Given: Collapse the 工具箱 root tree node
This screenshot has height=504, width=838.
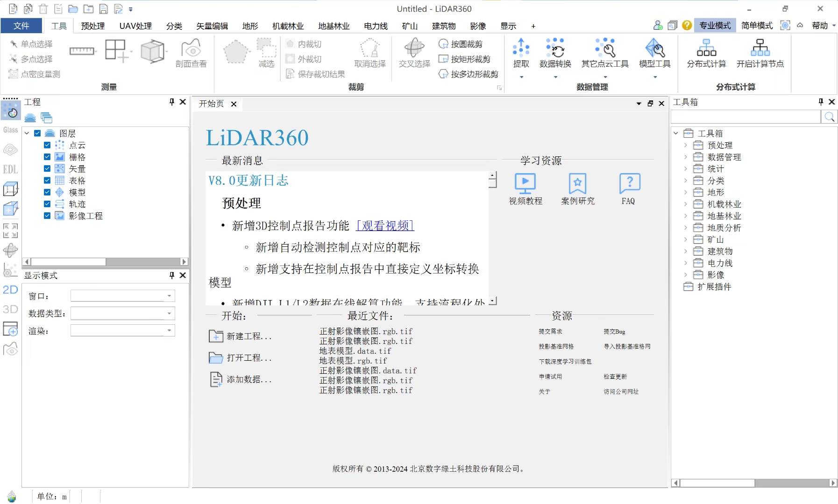Looking at the screenshot, I should click(676, 133).
